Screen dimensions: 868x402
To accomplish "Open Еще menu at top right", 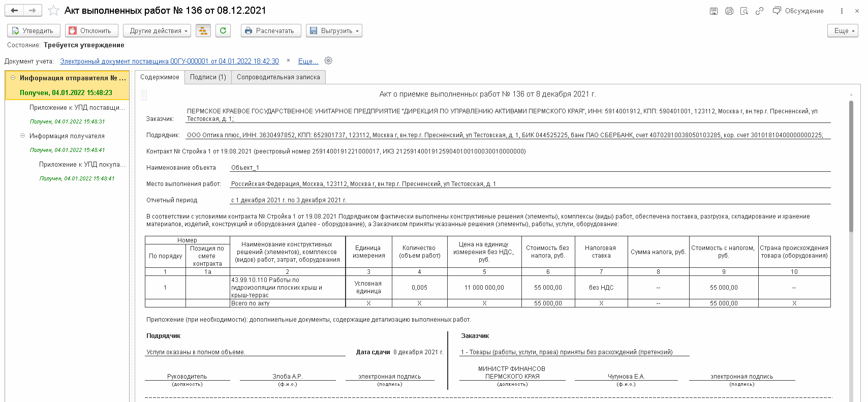I will [843, 30].
